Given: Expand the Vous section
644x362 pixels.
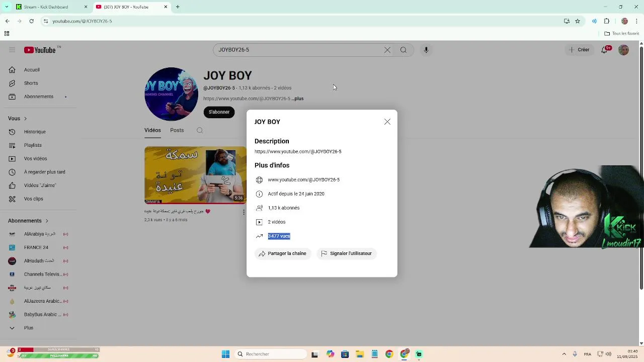Looking at the screenshot, I should [18, 118].
